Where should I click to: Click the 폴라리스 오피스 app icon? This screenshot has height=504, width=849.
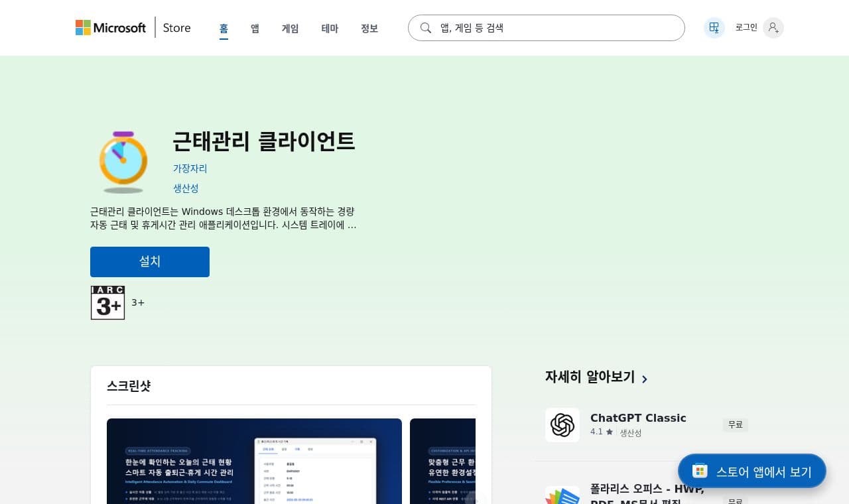pyautogui.click(x=562, y=495)
